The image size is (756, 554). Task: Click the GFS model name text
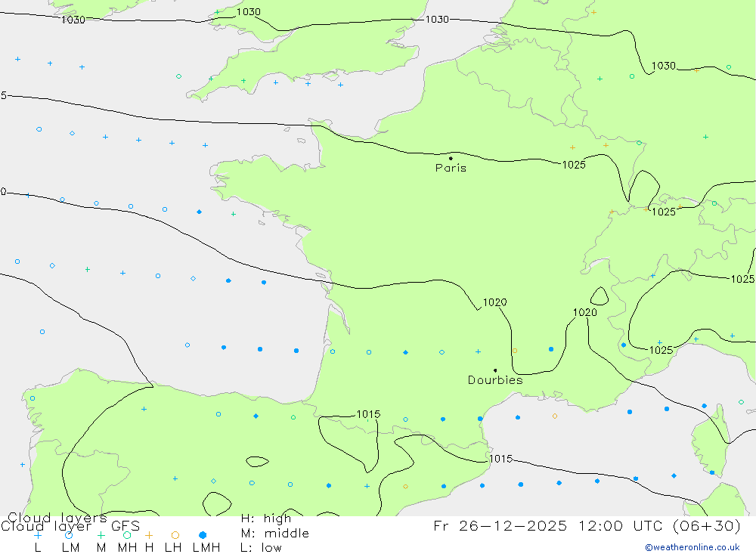tap(125, 526)
